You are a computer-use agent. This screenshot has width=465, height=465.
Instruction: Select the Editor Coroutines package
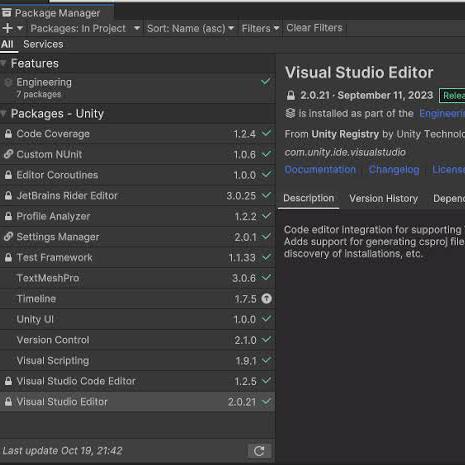coord(137,175)
